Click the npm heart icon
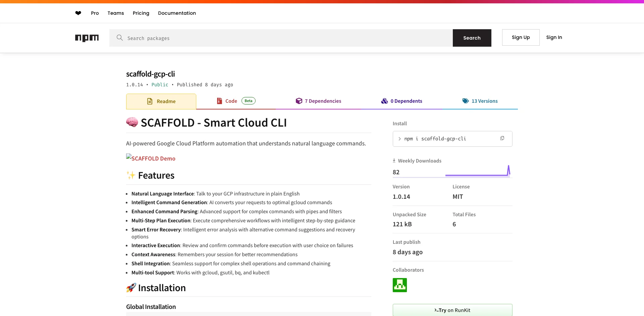This screenshot has width=644, height=316. (78, 13)
